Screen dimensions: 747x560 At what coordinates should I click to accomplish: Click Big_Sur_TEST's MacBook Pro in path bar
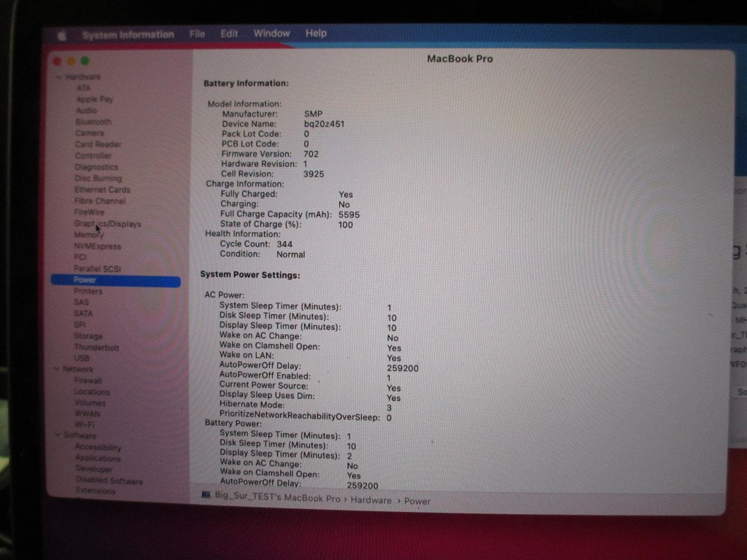click(277, 497)
